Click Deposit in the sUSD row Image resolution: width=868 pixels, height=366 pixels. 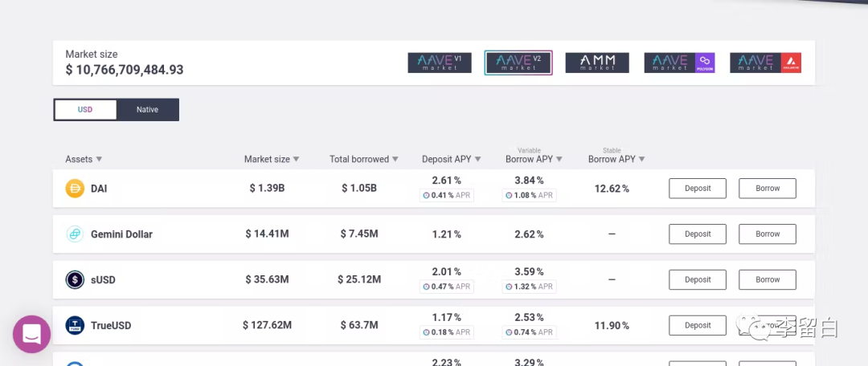point(698,280)
